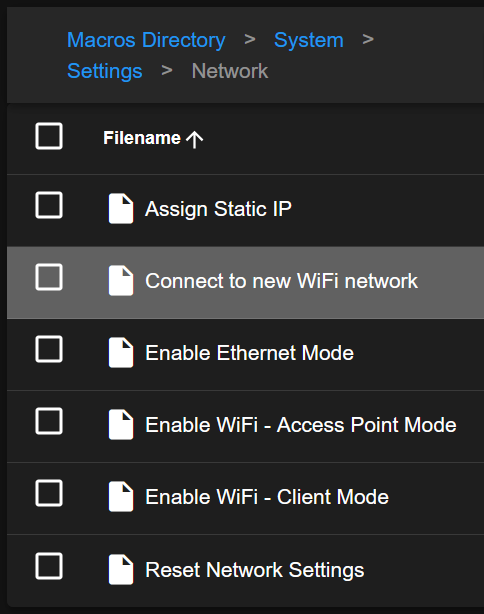Go to Macros Directory in the breadcrumb
The image size is (484, 614).
pyautogui.click(x=146, y=40)
